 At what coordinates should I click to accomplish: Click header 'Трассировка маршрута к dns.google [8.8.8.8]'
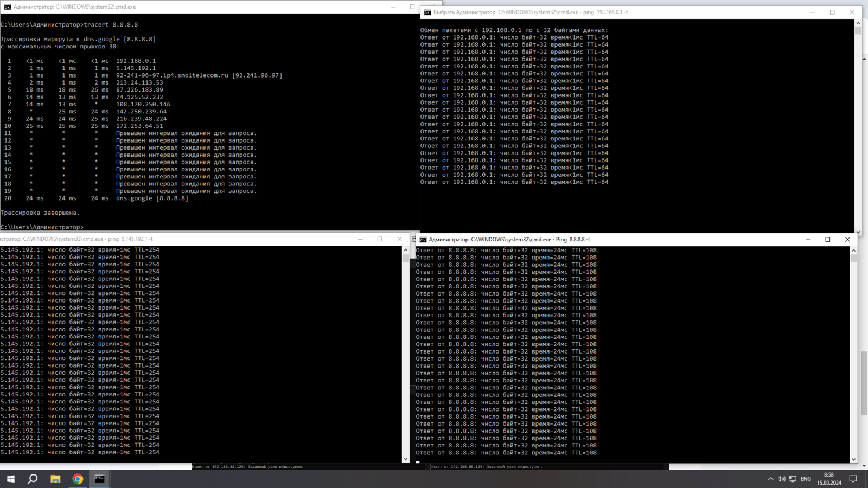point(78,39)
